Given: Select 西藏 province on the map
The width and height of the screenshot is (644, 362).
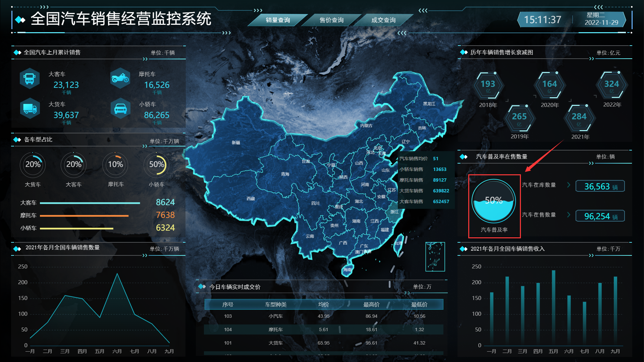Looking at the screenshot, I should click(x=251, y=199).
